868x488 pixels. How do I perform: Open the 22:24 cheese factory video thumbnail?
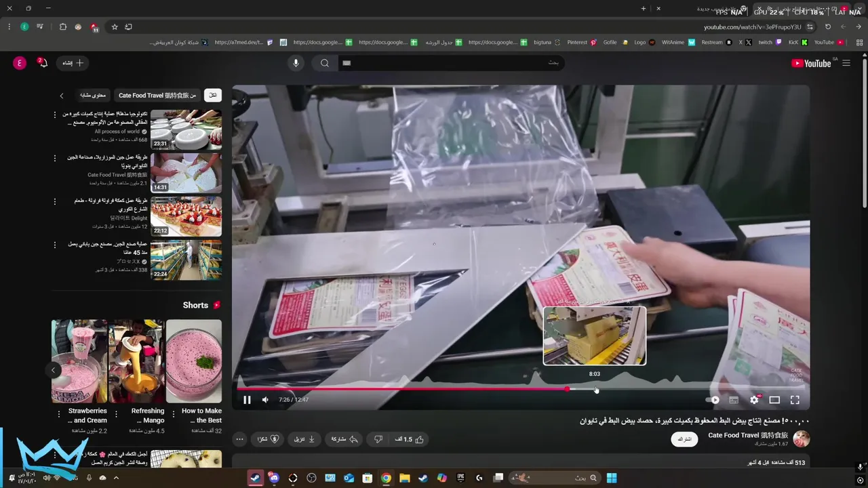186,260
